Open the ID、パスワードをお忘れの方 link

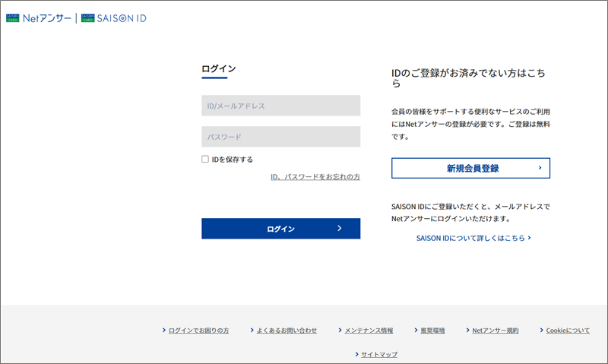point(315,177)
